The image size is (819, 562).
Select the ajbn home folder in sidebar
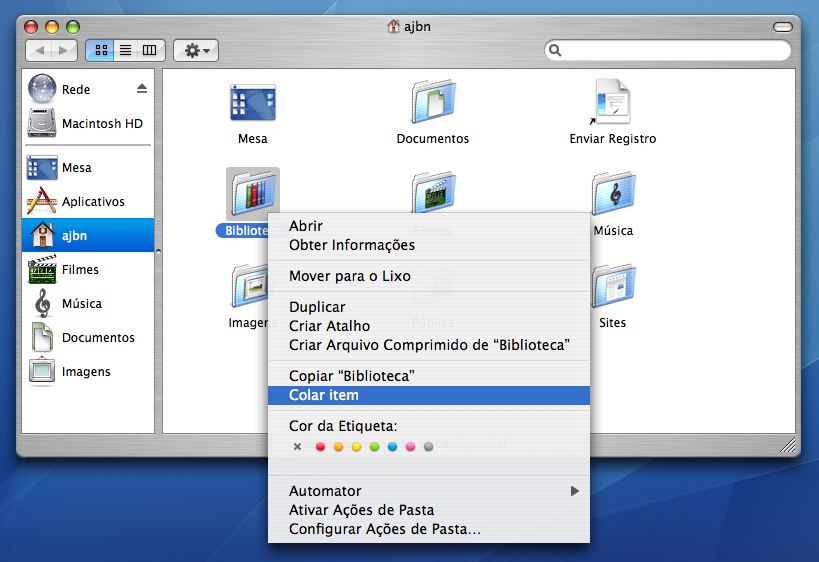88,235
